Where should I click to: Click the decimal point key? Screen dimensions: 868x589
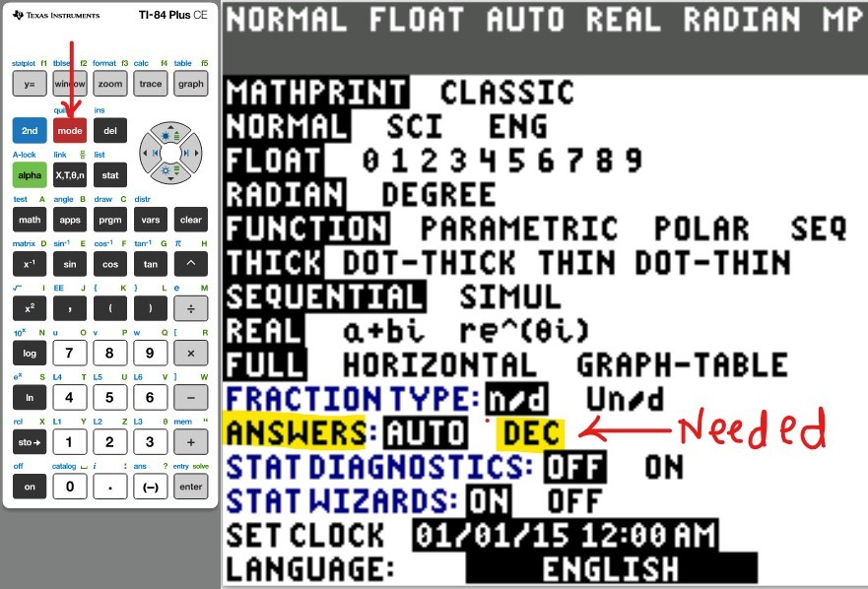(110, 487)
